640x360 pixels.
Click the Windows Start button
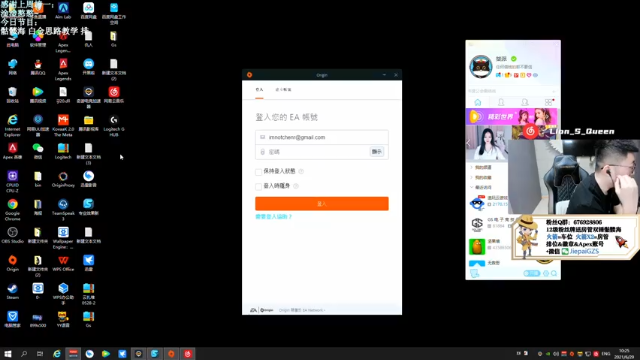(x=8, y=354)
